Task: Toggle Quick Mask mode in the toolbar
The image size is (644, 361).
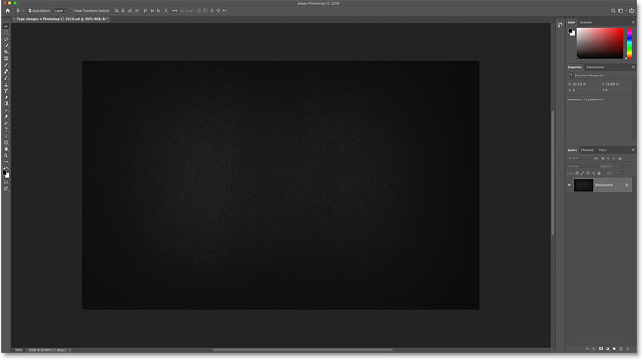Action: [6, 182]
